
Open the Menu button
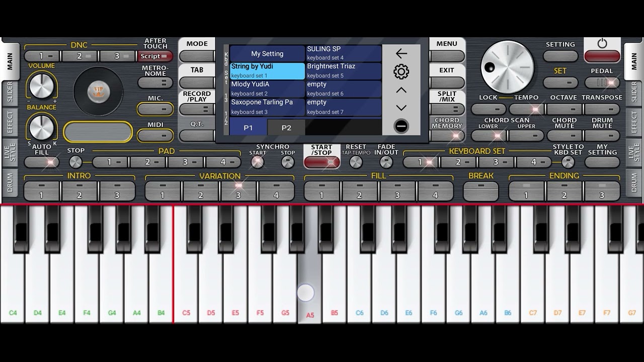point(447,56)
